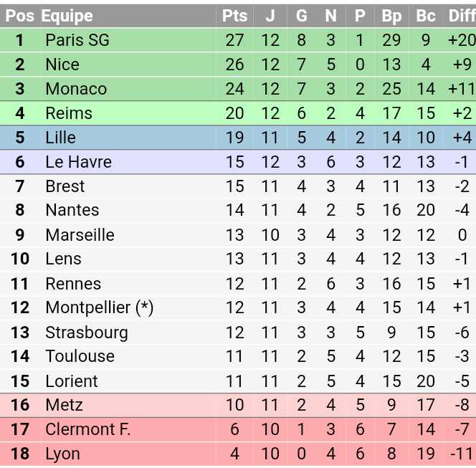The height and width of the screenshot is (468, 476).
Task: Select Marseille in the table
Action: [x=80, y=235]
